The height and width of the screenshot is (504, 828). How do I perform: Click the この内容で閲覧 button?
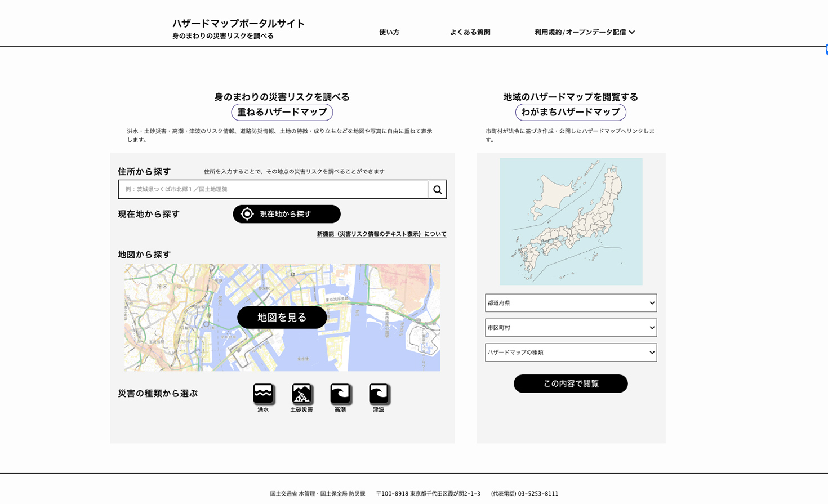(570, 383)
